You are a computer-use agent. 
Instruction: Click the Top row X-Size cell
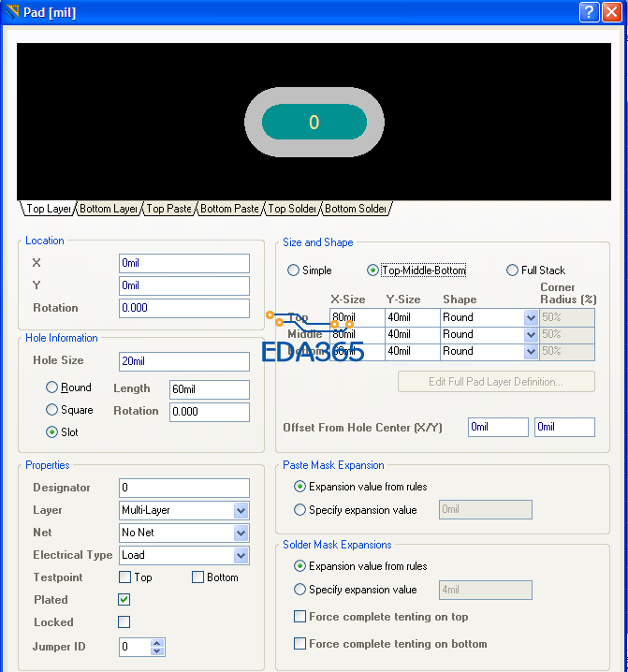[x=358, y=317]
